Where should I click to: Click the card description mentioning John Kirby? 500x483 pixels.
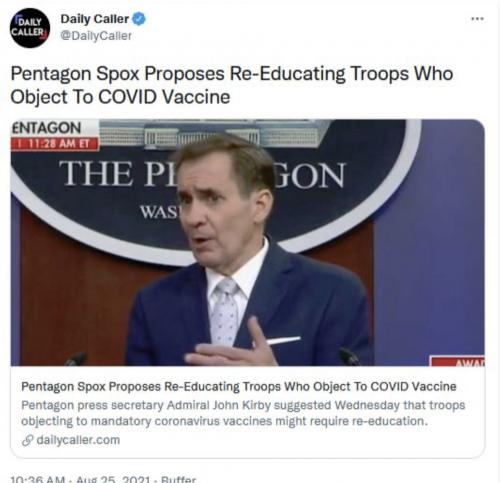pyautogui.click(x=243, y=413)
